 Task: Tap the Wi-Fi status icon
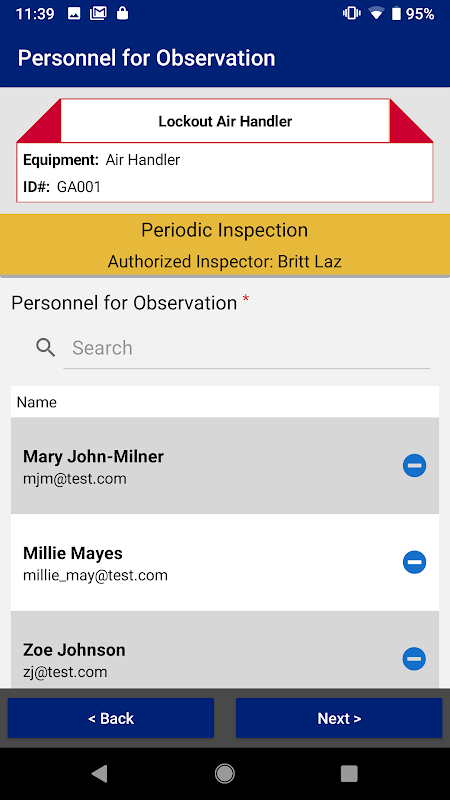pyautogui.click(x=376, y=14)
